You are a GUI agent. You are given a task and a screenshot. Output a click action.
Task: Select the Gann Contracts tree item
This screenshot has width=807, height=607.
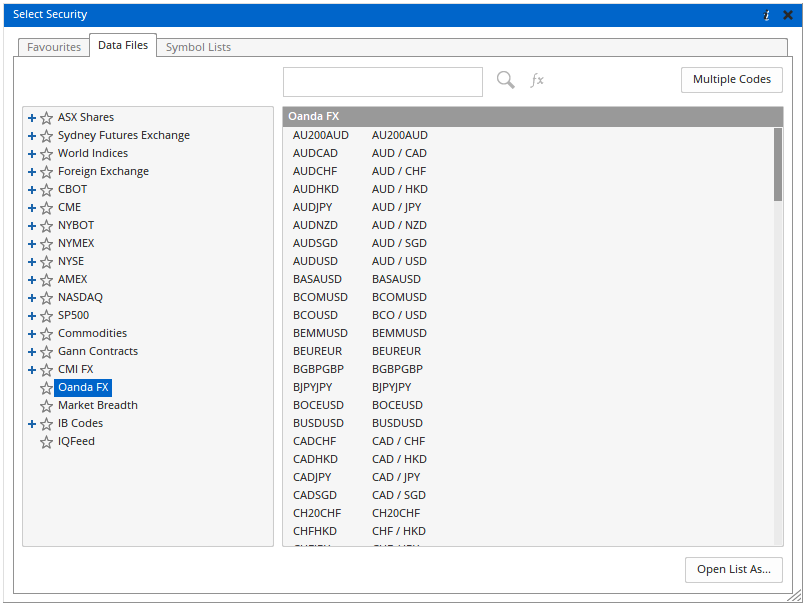coord(98,351)
